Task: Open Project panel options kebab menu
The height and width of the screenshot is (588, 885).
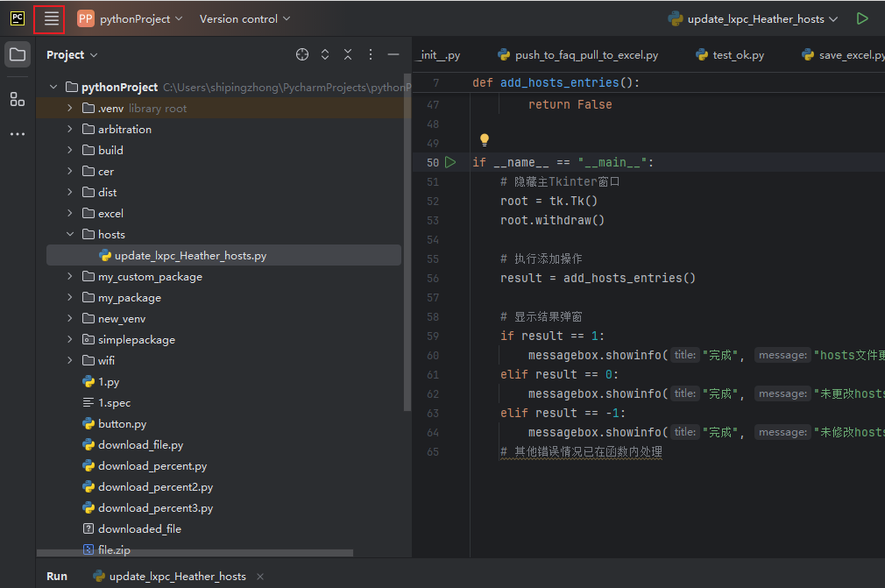Action: pos(371,54)
